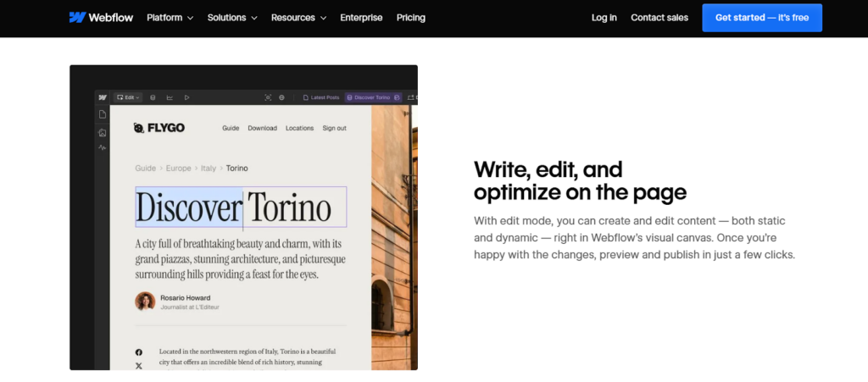Open the Platform dropdown menu
868x382 pixels.
pyautogui.click(x=170, y=18)
